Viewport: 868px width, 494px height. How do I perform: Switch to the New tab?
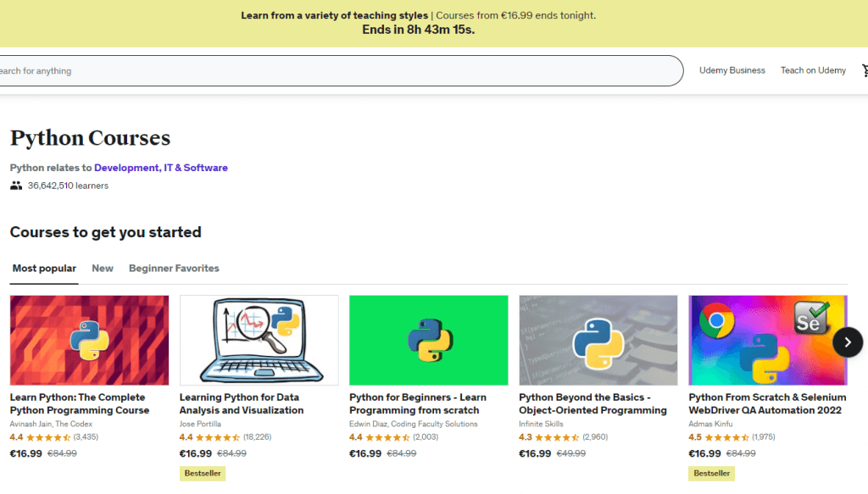tap(103, 269)
